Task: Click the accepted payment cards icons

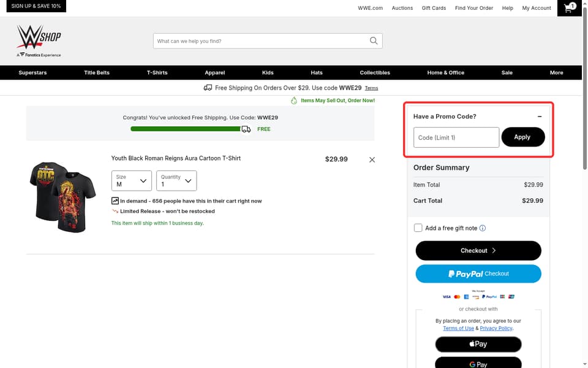Action: click(478, 297)
